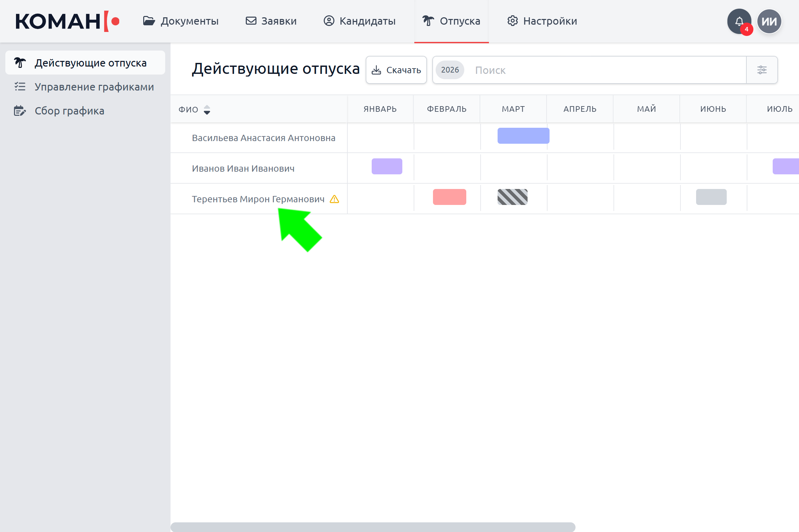Open Васильева Анастасия Антоновна employee row
The width and height of the screenshot is (799, 532).
tap(263, 138)
